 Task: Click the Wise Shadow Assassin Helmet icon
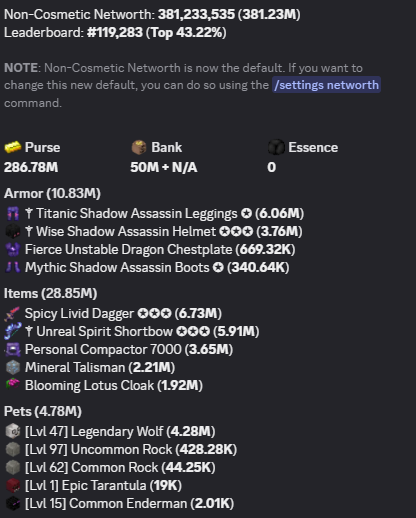pyautogui.click(x=13, y=231)
